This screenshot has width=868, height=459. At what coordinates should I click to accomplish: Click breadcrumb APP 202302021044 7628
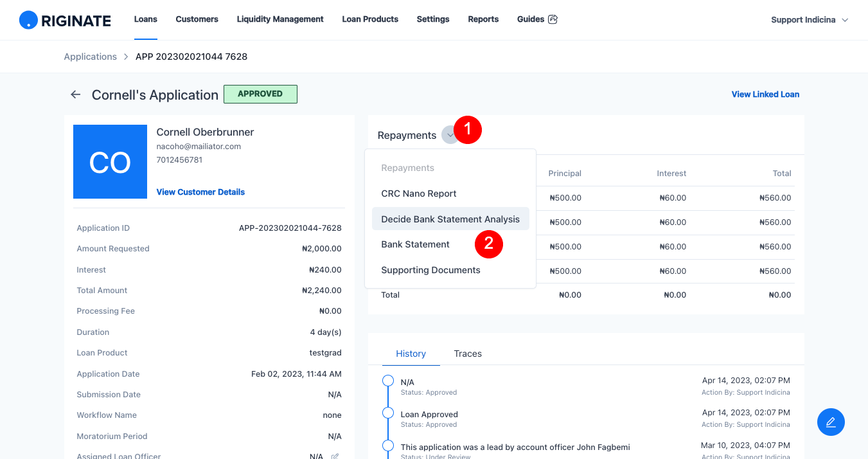click(x=191, y=57)
